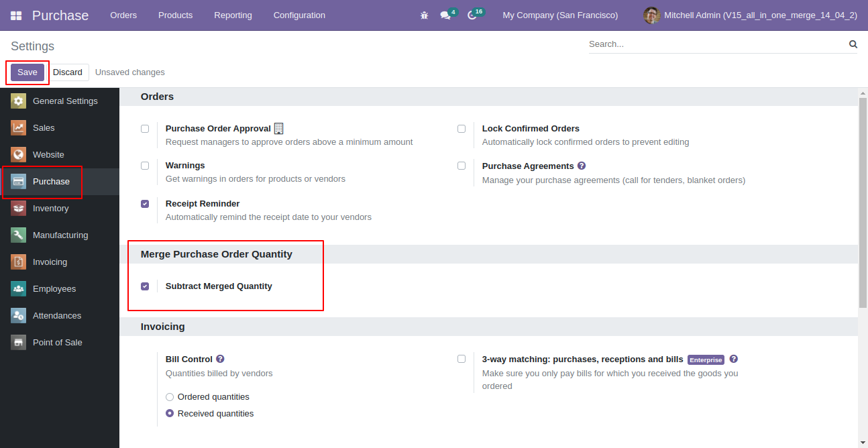
Task: Select Received quantities radio option
Action: pyautogui.click(x=170, y=414)
